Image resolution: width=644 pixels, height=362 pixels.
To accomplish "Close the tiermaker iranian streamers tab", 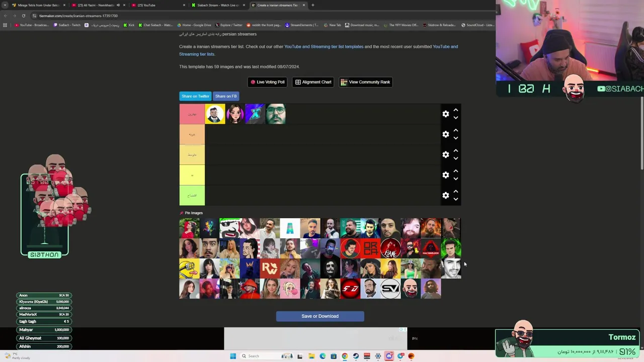I will [303, 5].
